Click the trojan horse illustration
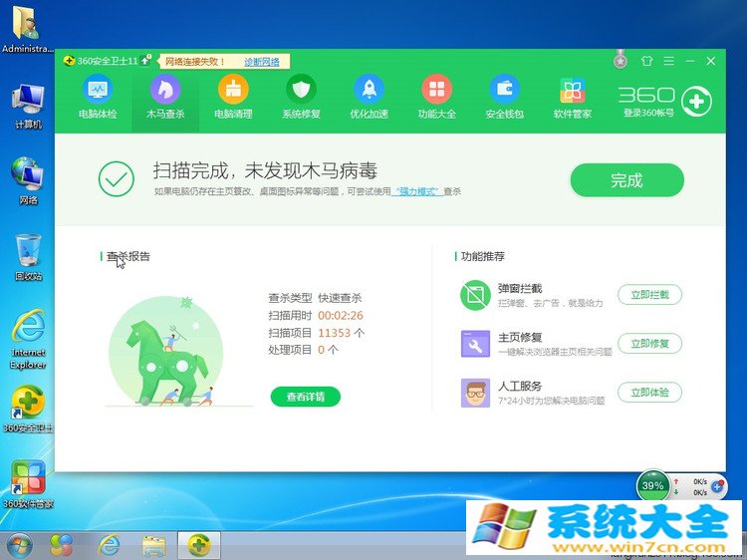This screenshot has width=747, height=560. coord(166,352)
